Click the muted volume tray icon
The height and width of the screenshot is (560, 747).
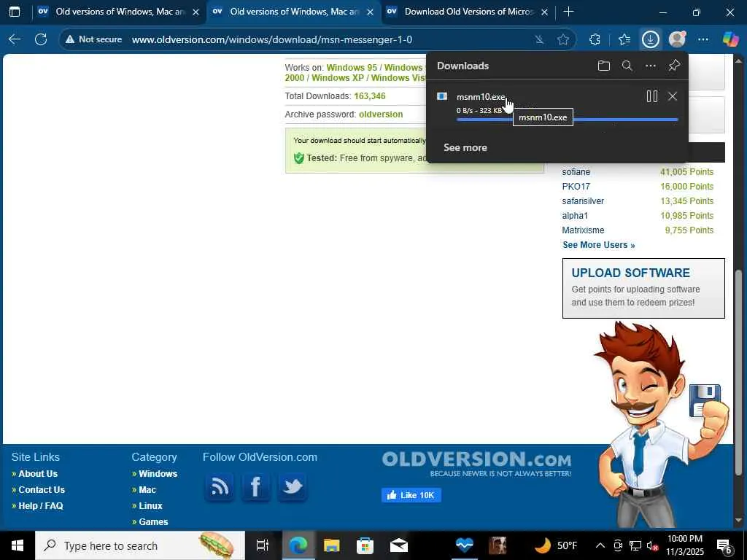652,545
